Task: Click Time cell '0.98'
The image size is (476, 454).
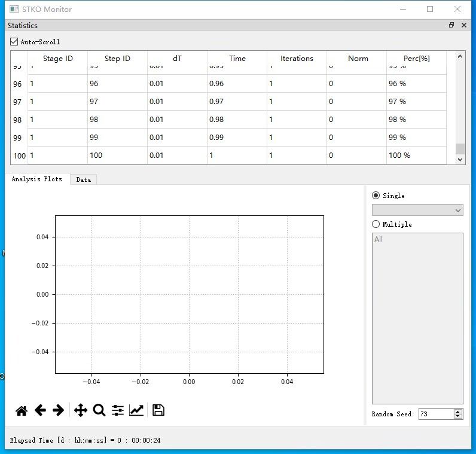Action: [237, 120]
